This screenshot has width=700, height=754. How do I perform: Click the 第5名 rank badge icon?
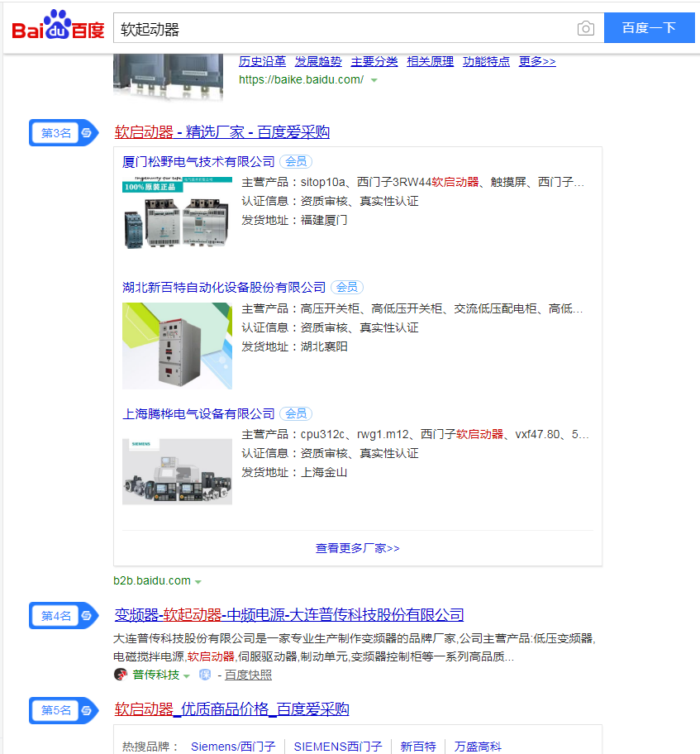[64, 710]
